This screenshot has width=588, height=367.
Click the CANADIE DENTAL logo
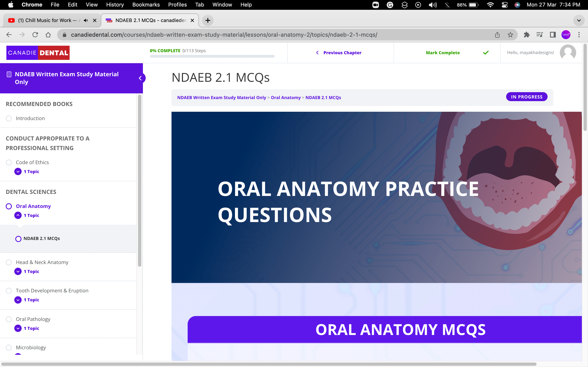pos(38,52)
